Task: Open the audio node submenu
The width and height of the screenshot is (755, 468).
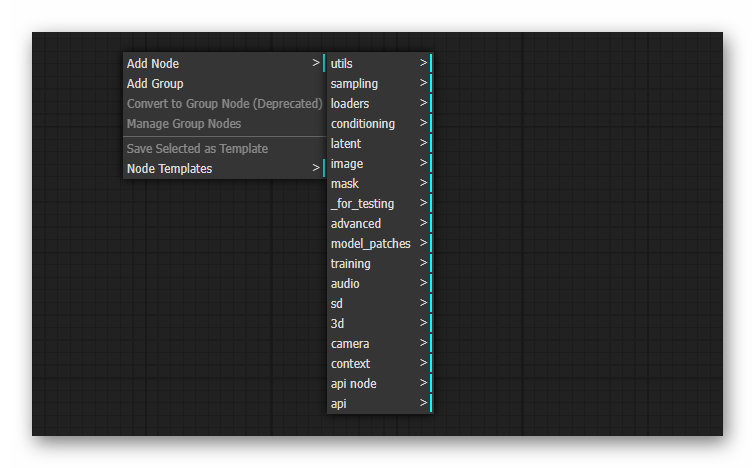Action: (378, 284)
